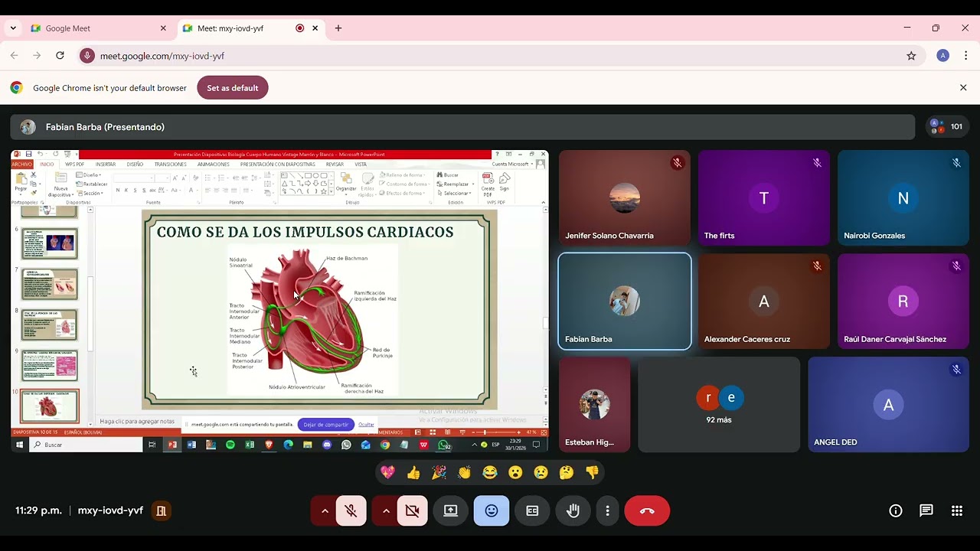Viewport: 980px width, 551px height.
Task: Dismiss the default browser infobar
Action: (x=963, y=88)
